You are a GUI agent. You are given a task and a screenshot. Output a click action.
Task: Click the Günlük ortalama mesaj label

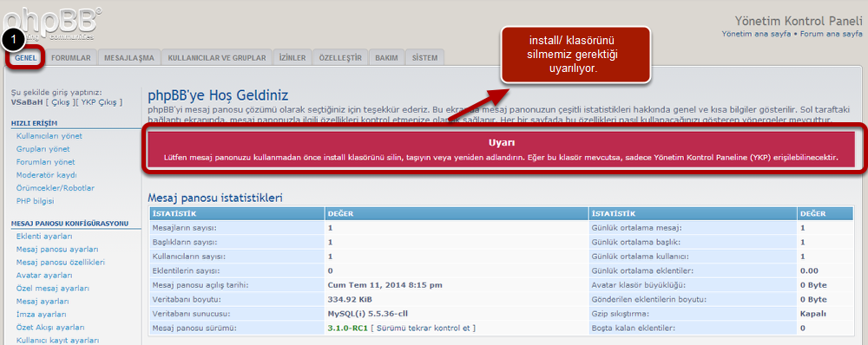(637, 228)
